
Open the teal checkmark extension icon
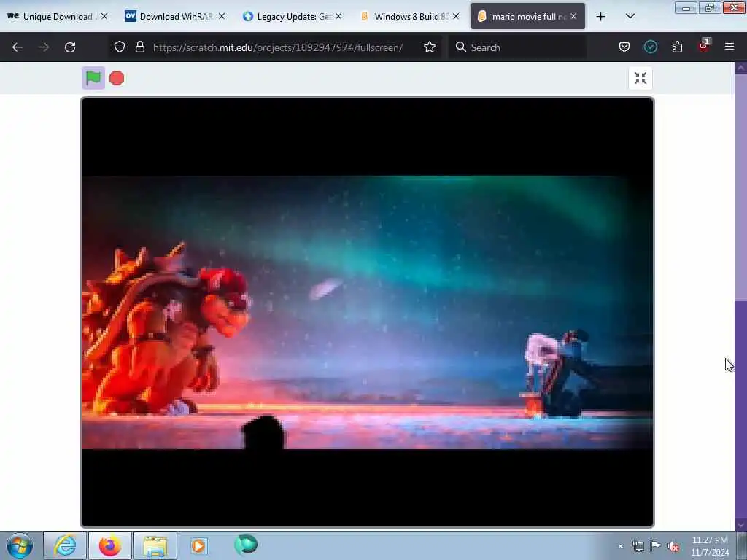point(651,47)
